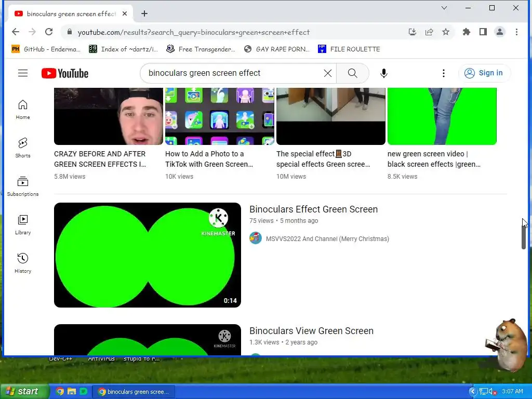The image size is (532, 399).
Task: Click the 3:07 AM taskbar clock
Action: point(512,392)
